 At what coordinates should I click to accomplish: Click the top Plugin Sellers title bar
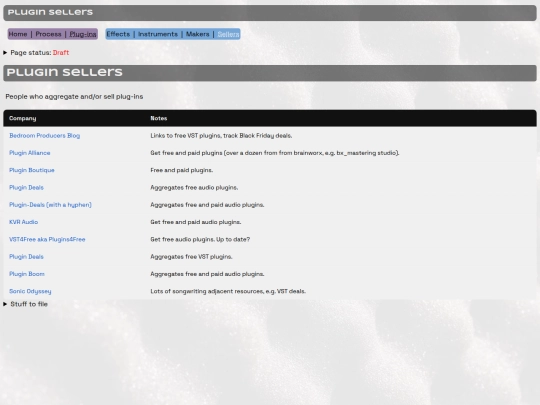tap(270, 13)
